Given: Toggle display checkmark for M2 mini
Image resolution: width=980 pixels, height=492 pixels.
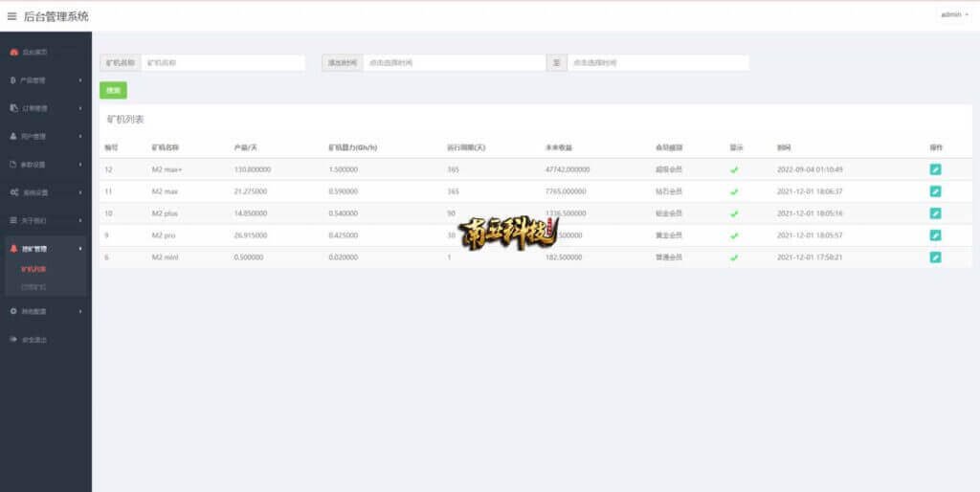Looking at the screenshot, I should (x=734, y=257).
